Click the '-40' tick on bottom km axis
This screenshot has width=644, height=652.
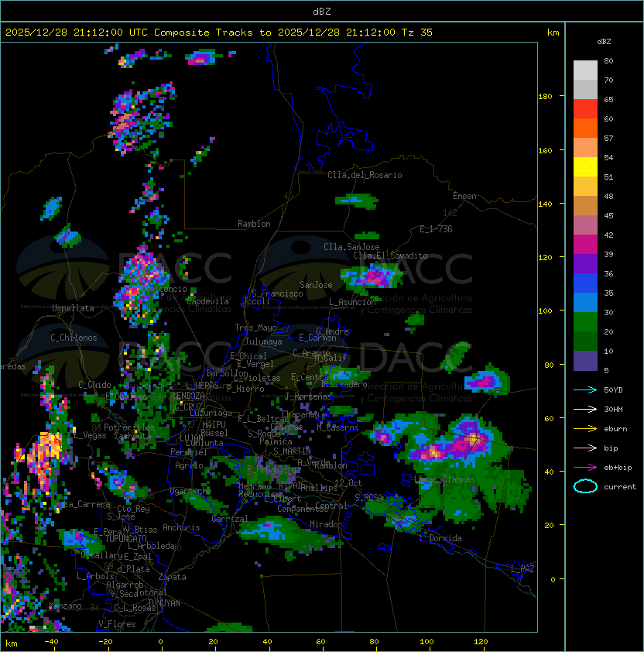(52, 642)
